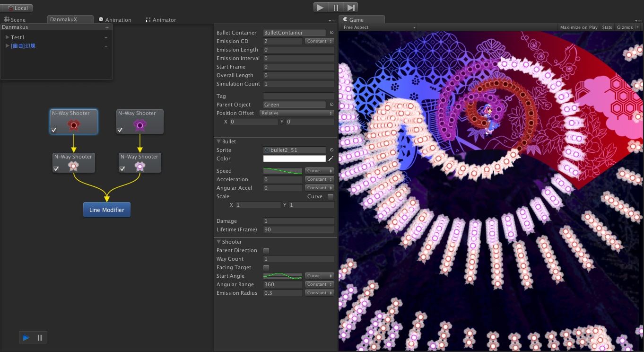Open the DanmakuX panel options menu icon
This screenshot has width=644, height=352.
click(332, 21)
